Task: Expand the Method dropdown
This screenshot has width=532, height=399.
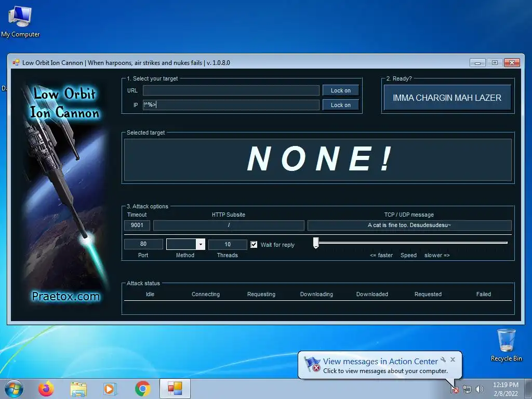Action: [x=201, y=244]
